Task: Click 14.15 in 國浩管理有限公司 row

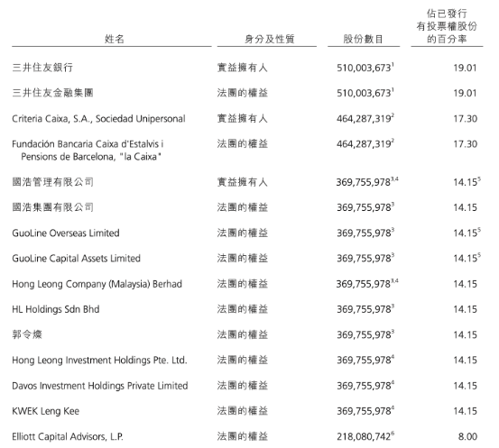Action: pyautogui.click(x=466, y=182)
